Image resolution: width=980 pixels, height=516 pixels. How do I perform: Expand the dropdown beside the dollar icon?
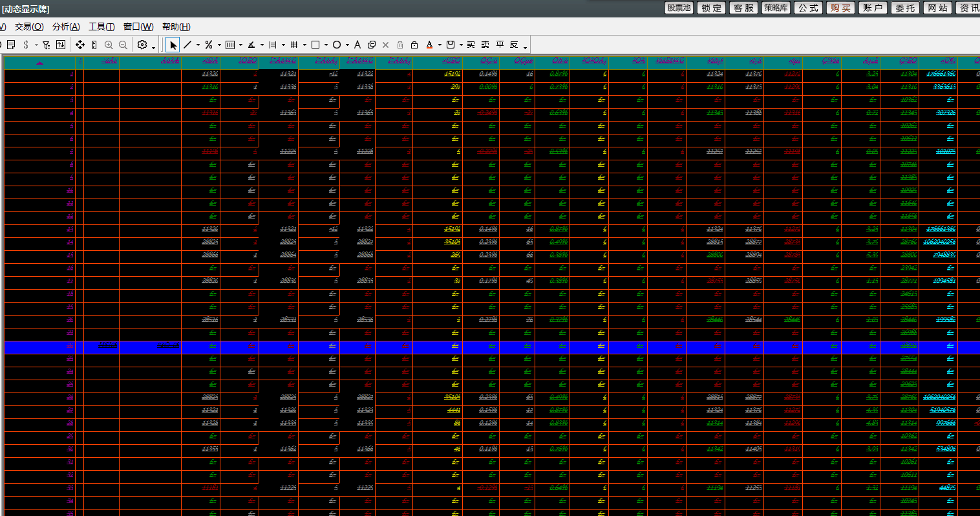(x=36, y=45)
